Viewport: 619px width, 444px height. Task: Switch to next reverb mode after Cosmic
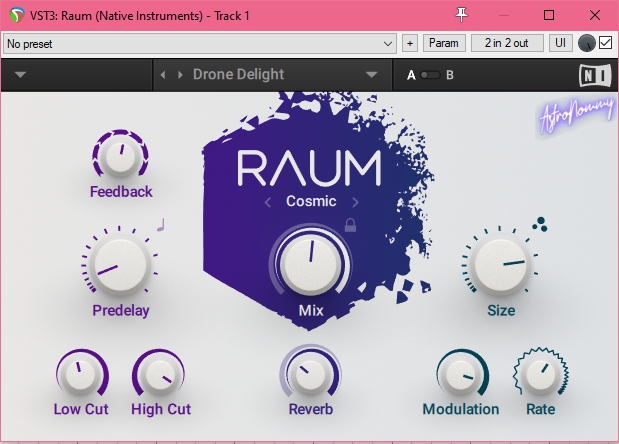(x=355, y=201)
